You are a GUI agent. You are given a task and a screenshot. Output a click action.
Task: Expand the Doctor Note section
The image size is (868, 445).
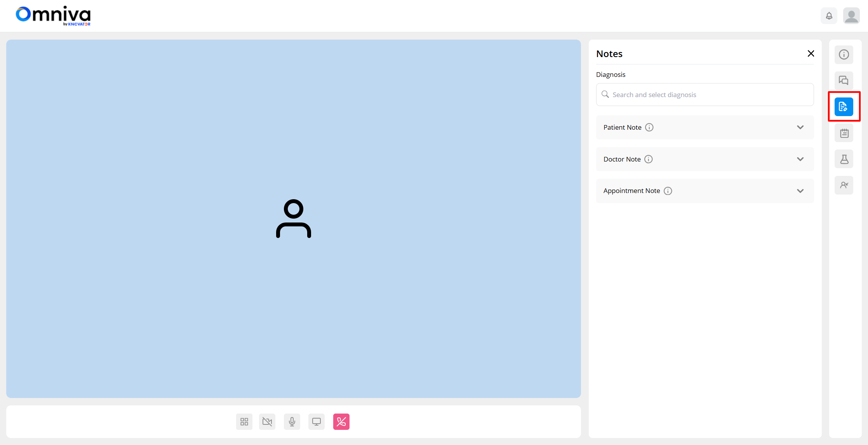coord(800,159)
